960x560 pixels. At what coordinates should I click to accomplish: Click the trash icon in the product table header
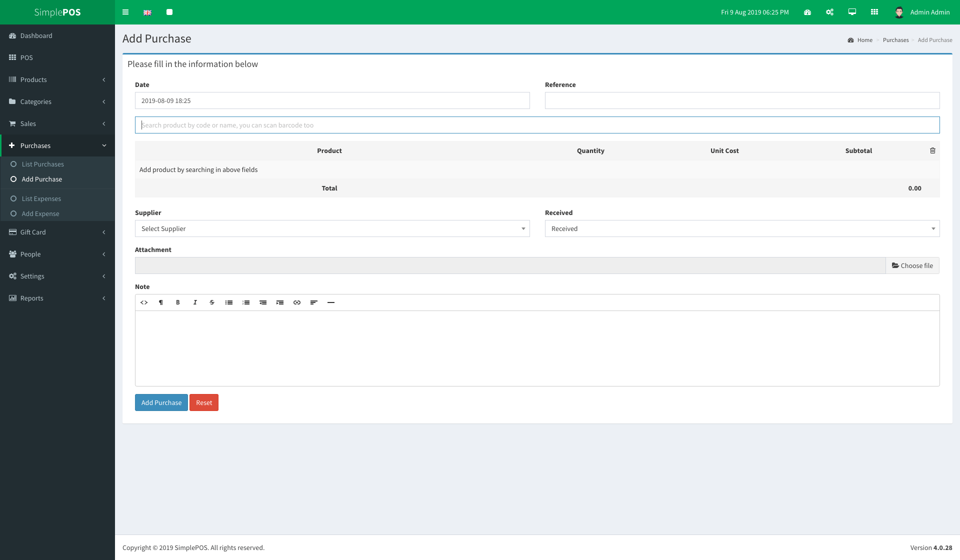click(x=932, y=150)
